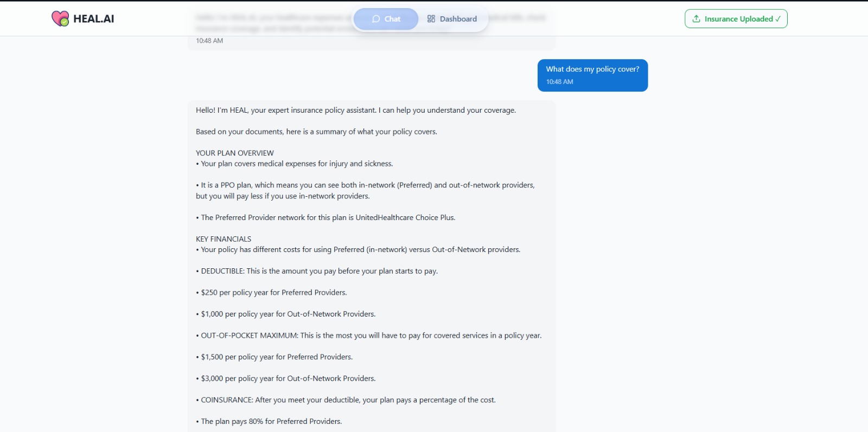868x432 pixels.
Task: Click the HEAL.AI brand name text
Action: [x=94, y=19]
